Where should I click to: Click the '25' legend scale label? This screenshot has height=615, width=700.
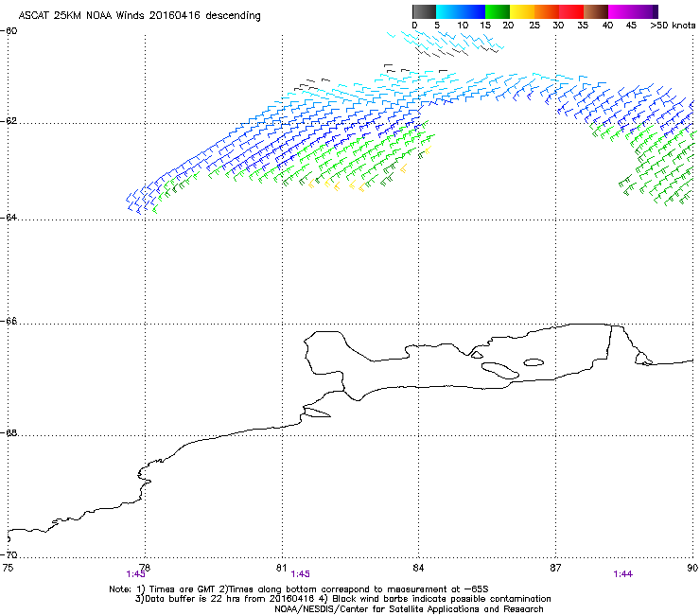534,26
